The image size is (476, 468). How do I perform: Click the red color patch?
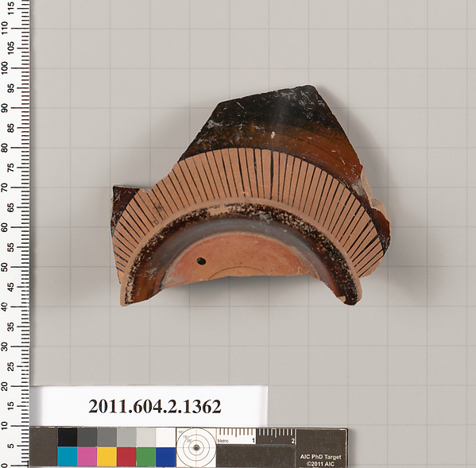[126, 456]
